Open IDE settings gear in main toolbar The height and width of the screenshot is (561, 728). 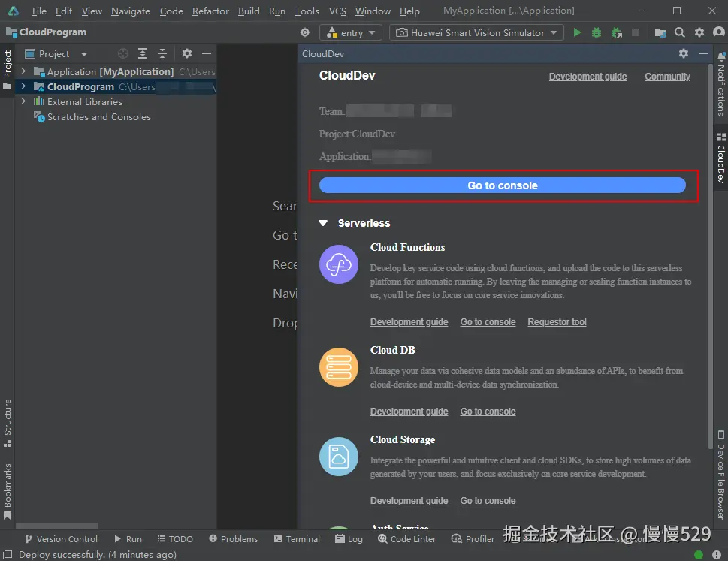(x=699, y=32)
